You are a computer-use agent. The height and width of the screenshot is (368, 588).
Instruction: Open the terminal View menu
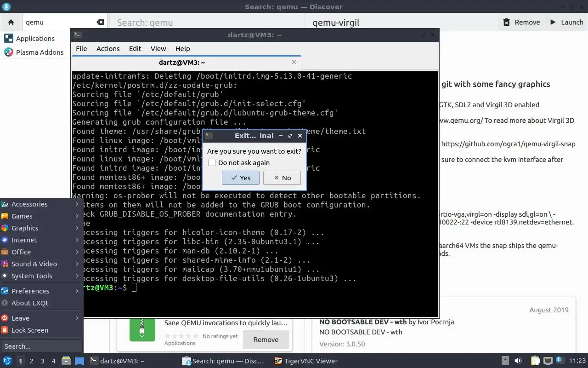(x=158, y=48)
